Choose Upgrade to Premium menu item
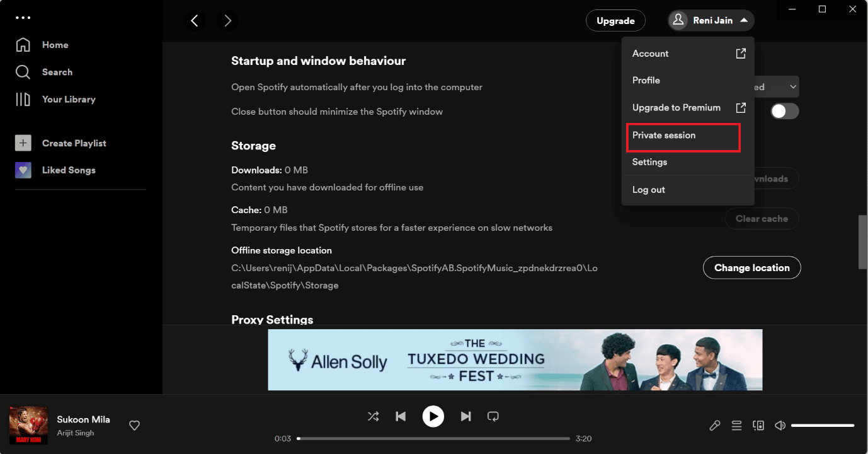The width and height of the screenshot is (868, 454). (x=688, y=108)
